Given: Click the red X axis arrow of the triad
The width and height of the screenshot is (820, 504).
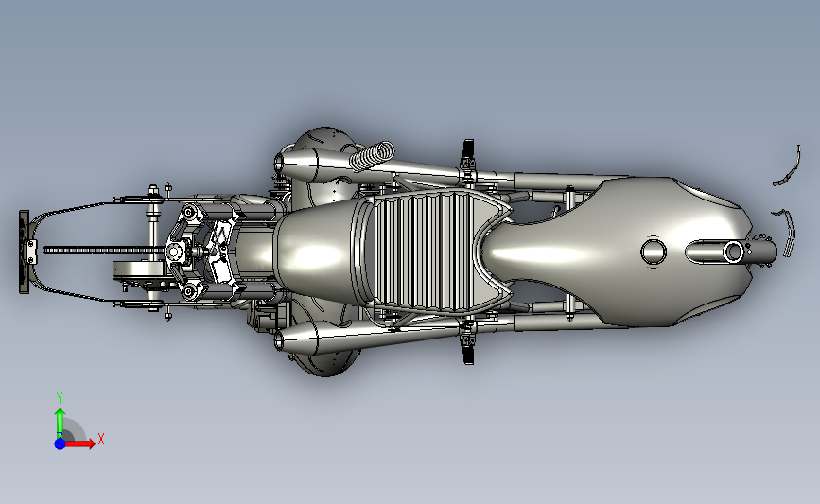Looking at the screenshot, I should 79,443.
